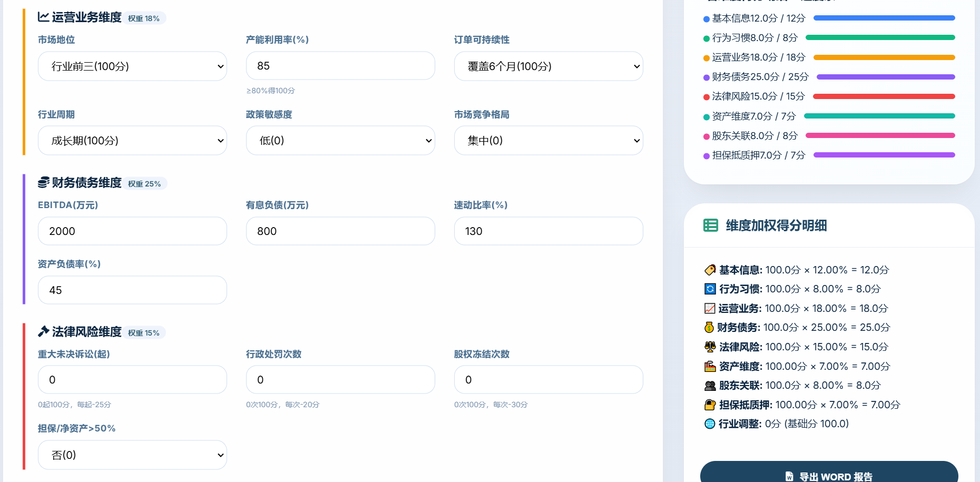Screen dimensions: 980x482
Task: Open the 担保/净资产>50% dropdown
Action: [132, 455]
